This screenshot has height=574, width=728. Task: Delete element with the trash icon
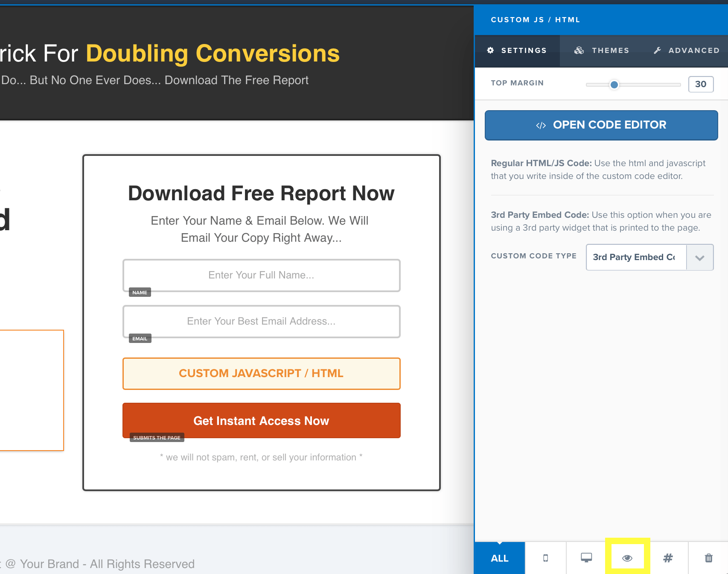click(708, 558)
